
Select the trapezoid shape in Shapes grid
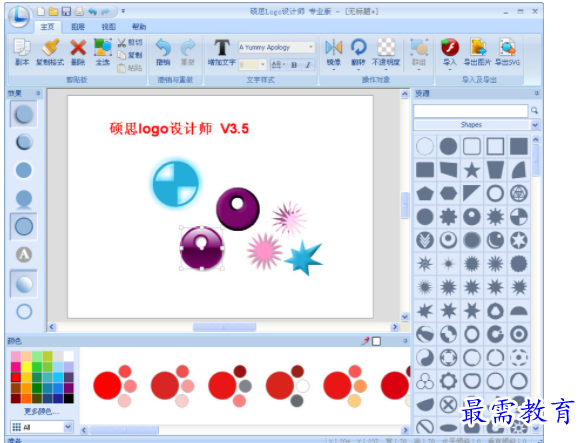(x=495, y=170)
